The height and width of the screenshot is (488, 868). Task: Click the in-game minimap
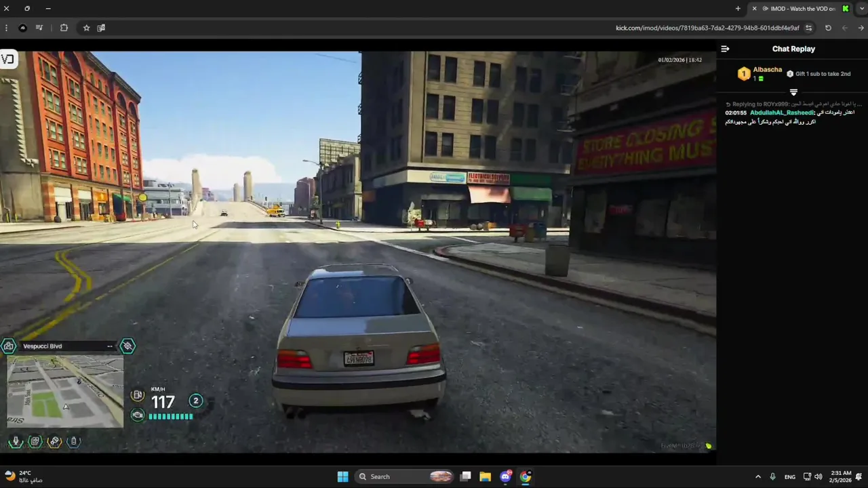click(x=65, y=391)
